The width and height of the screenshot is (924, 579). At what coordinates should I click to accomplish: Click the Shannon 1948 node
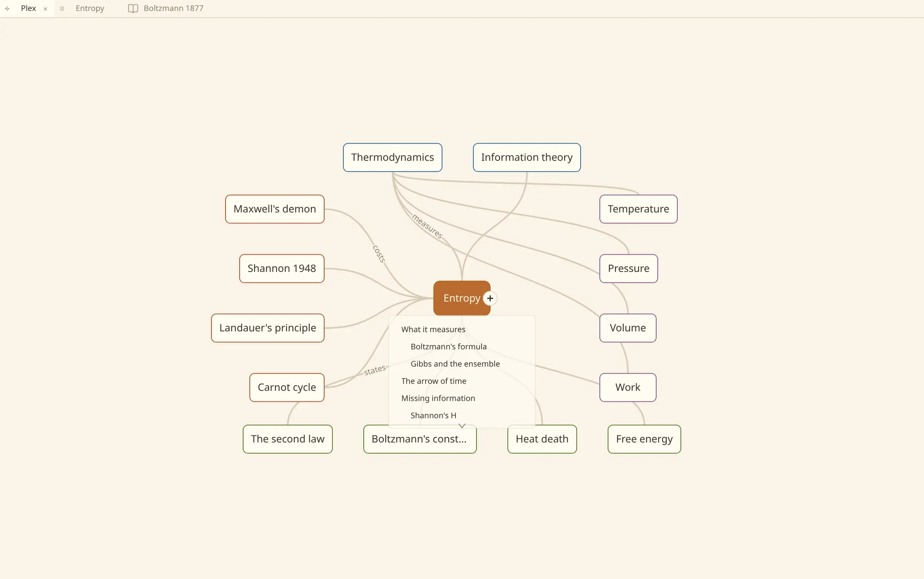click(x=282, y=268)
